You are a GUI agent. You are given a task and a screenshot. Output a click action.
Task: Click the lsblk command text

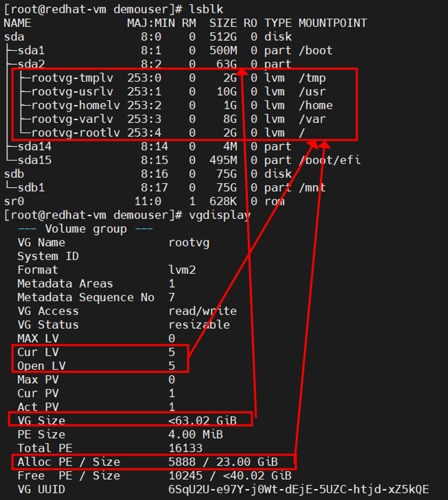click(206, 9)
